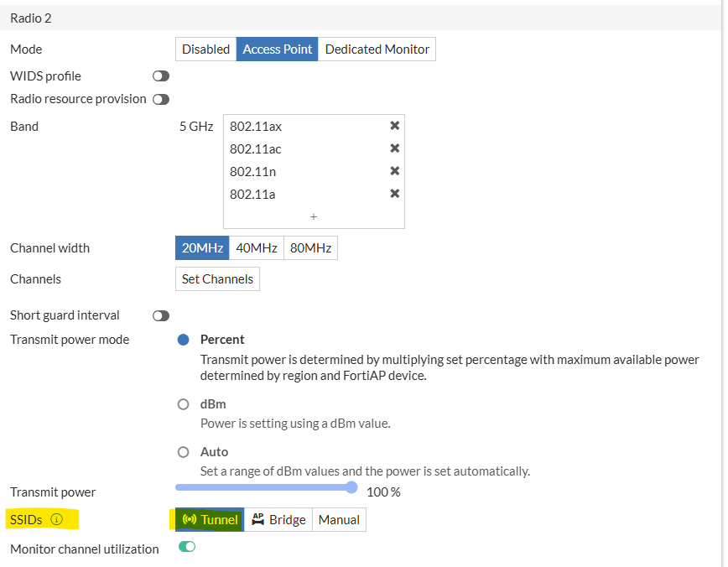
Task: Switch radio mode to Dedicated Monitor
Action: [x=377, y=49]
